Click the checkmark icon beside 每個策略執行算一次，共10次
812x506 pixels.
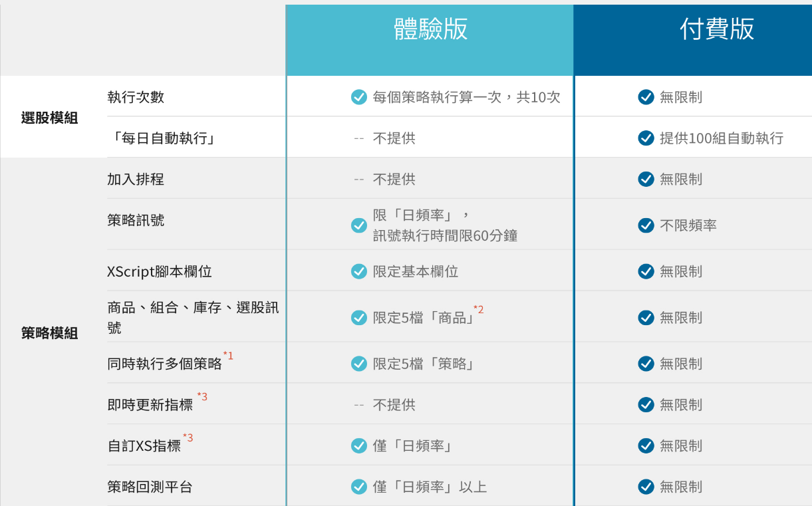358,97
